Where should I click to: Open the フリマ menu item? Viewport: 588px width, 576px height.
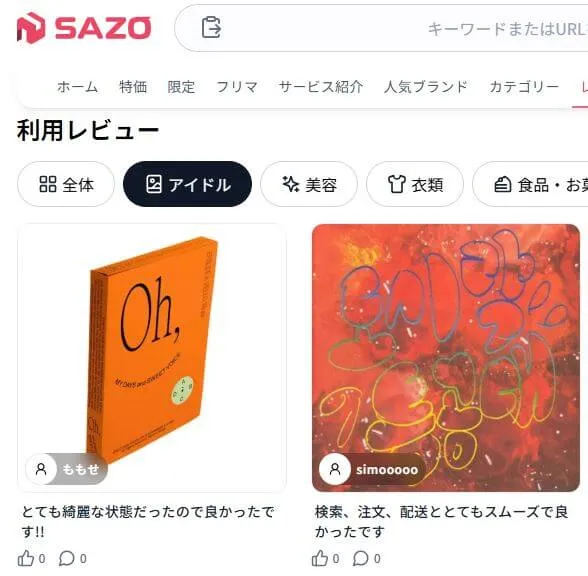(x=237, y=87)
